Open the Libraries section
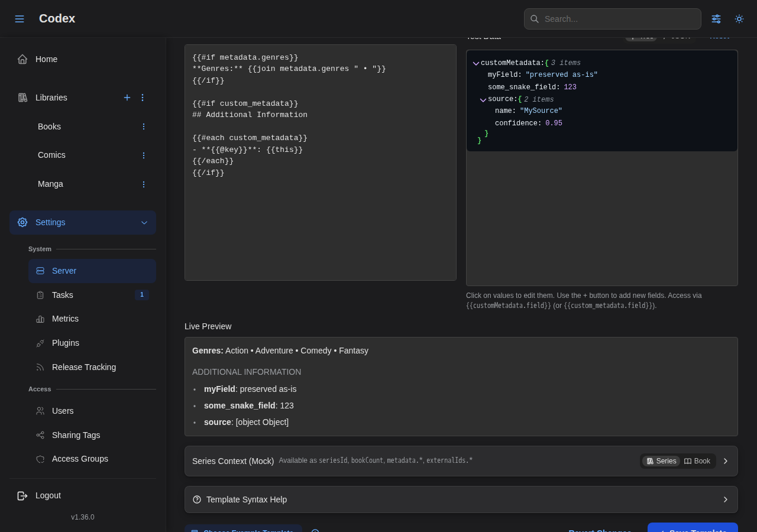Screen dimensions: 757x532 tap(51, 98)
